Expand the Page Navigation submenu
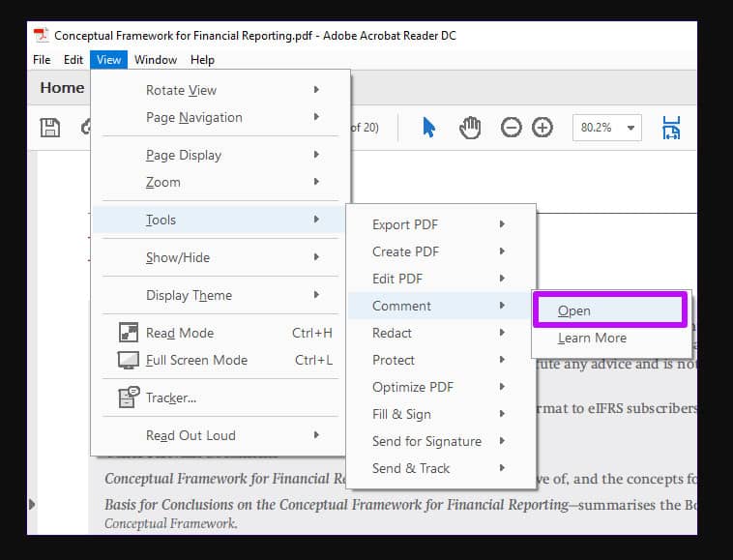The image size is (733, 560). click(x=220, y=117)
